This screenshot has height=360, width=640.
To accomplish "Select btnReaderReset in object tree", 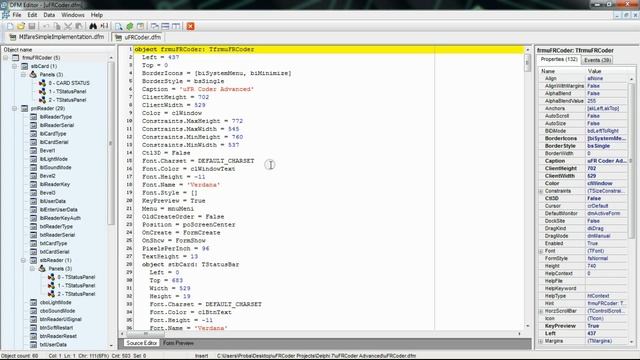I will click(x=58, y=336).
